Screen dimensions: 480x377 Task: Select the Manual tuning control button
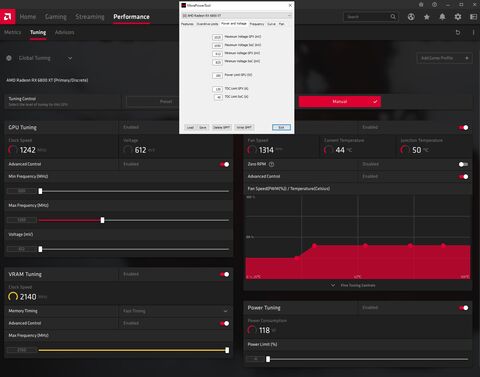click(x=340, y=101)
